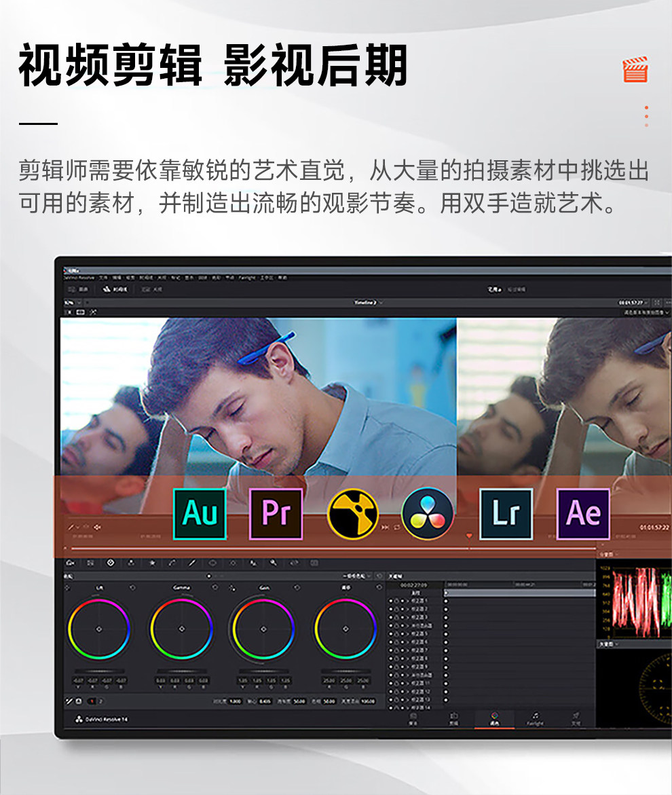The image size is (672, 795).
Task: Open the Curves palette icon
Action: [172, 563]
